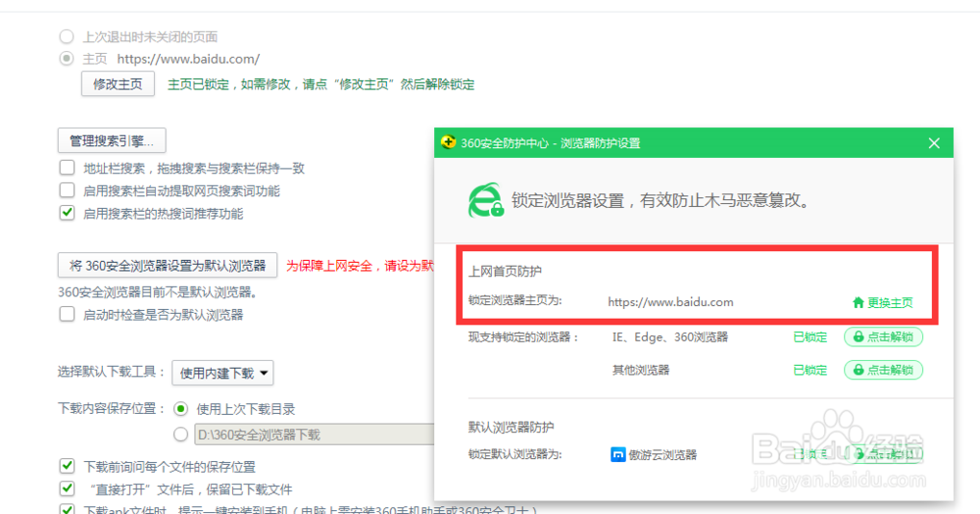Close the 360安全防护中心 dialog

click(934, 143)
